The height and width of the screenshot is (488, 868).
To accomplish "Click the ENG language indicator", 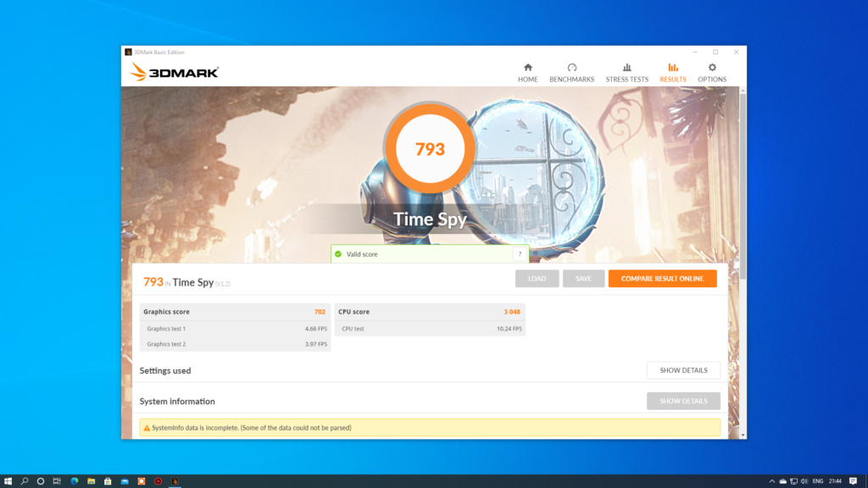I will point(818,481).
